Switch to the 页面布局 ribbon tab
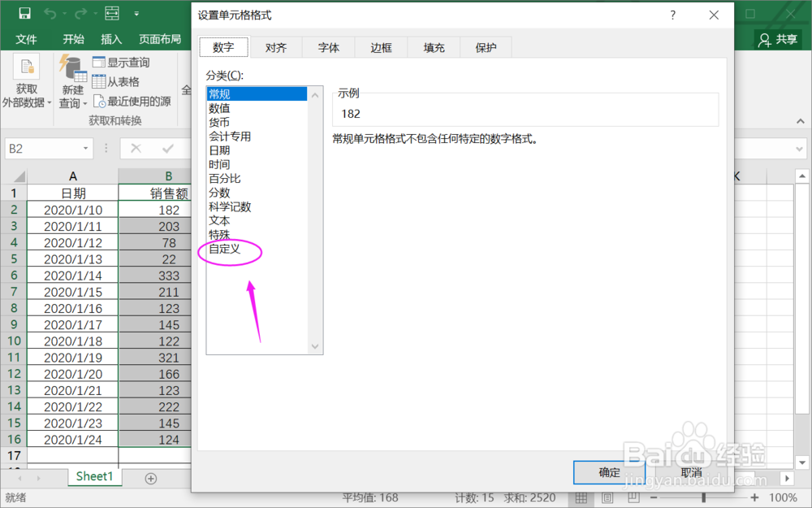 pos(160,39)
